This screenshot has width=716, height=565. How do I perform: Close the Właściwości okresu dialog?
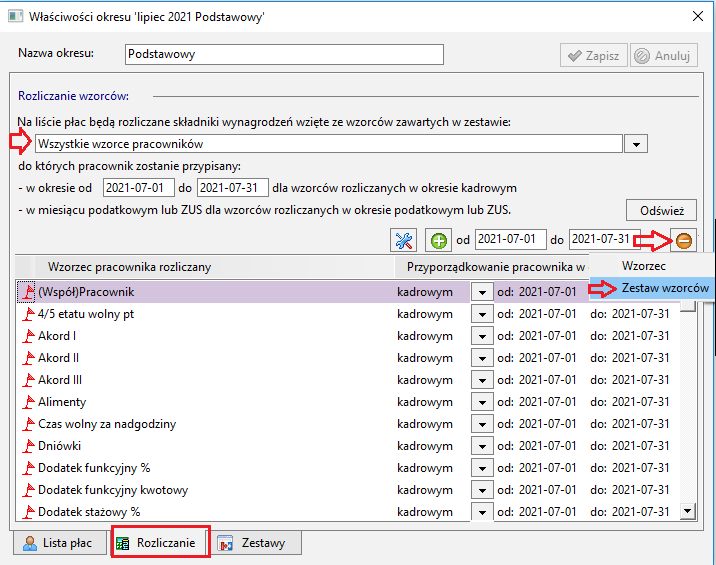(x=697, y=16)
